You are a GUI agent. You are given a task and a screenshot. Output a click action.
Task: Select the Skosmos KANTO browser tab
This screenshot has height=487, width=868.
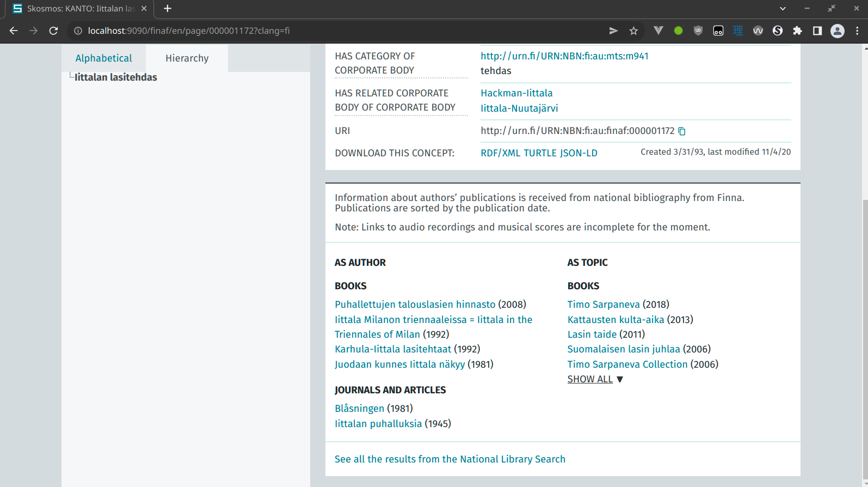coord(80,9)
